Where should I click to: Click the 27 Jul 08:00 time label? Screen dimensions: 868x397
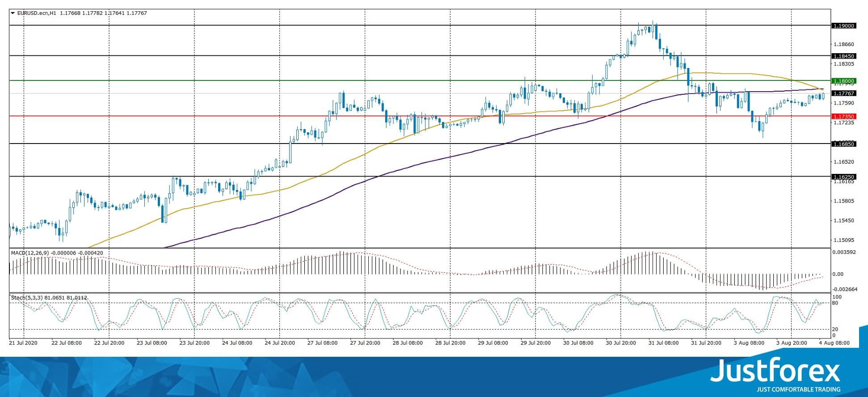pyautogui.click(x=323, y=343)
